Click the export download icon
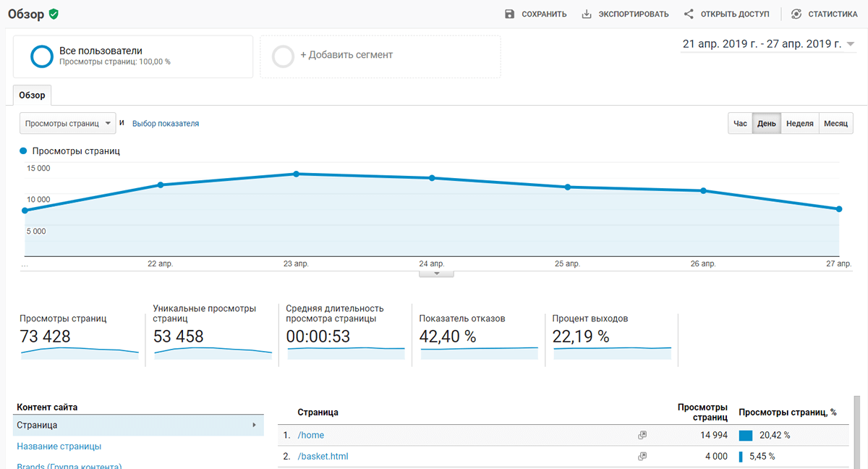The width and height of the screenshot is (868, 469). tap(587, 14)
